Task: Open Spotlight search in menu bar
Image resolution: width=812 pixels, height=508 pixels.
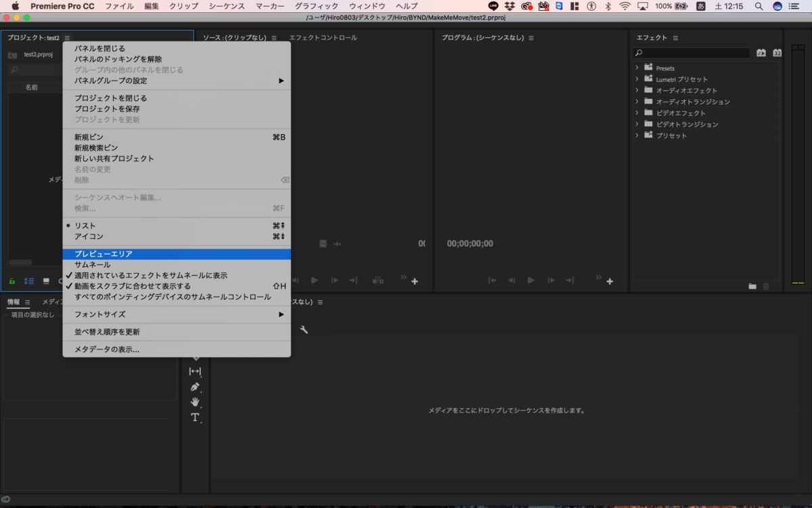Action: click(759, 6)
